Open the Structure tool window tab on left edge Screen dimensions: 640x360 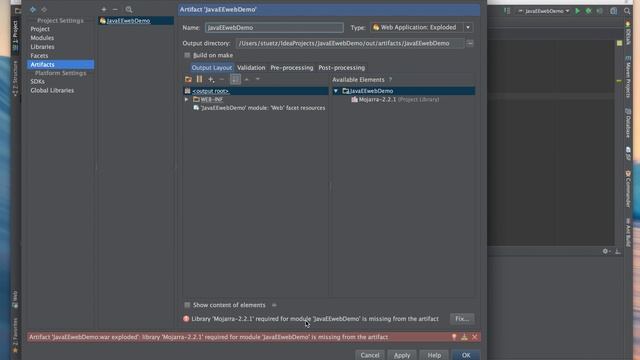click(x=16, y=78)
